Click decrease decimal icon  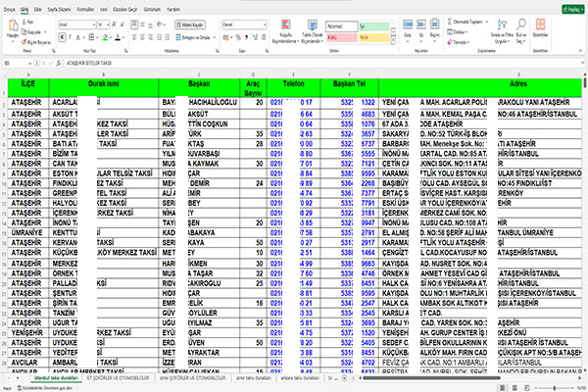pos(264,37)
